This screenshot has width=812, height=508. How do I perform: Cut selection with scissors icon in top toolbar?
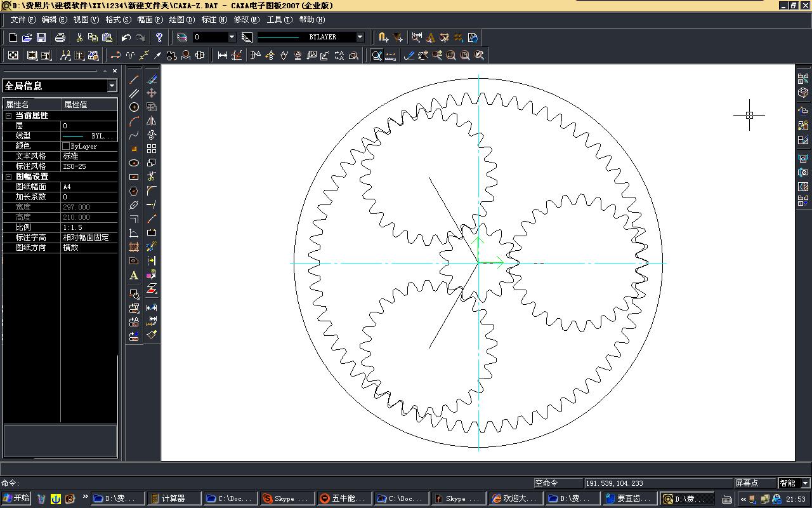pos(79,37)
